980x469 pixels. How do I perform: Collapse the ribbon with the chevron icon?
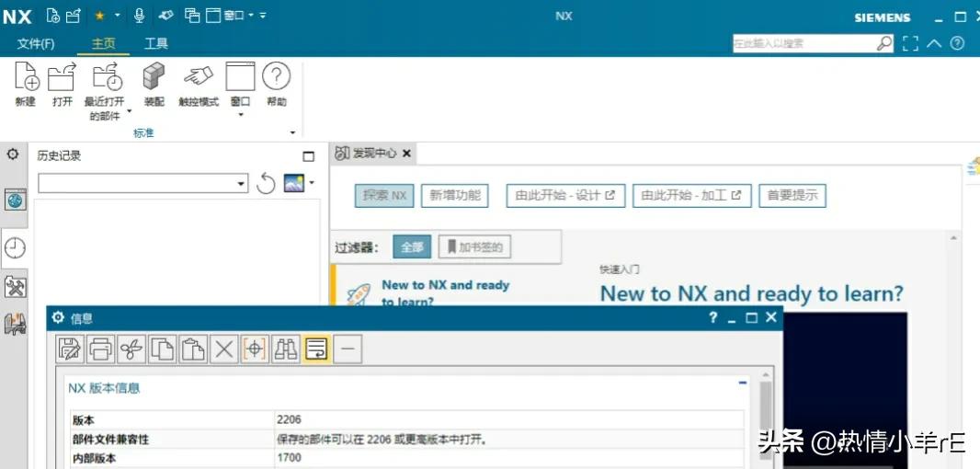934,43
